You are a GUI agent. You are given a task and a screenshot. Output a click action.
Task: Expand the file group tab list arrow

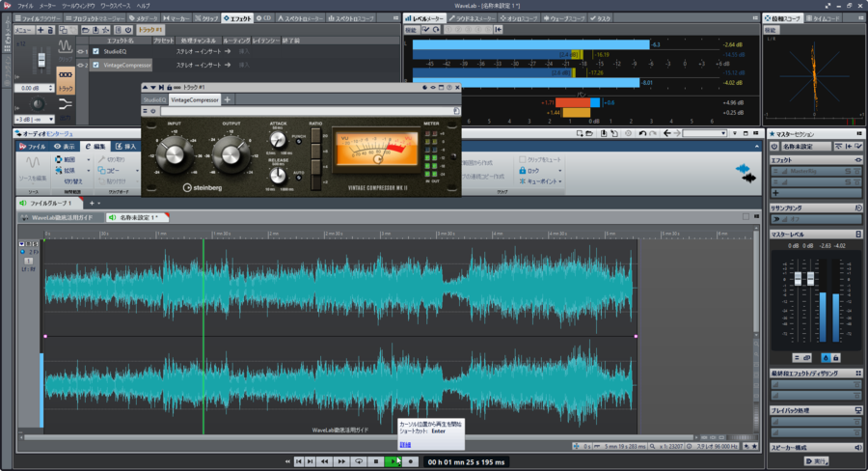coord(99,204)
